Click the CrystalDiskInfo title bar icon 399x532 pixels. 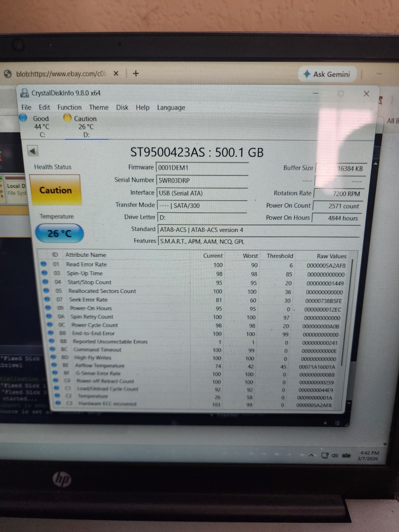coord(25,93)
